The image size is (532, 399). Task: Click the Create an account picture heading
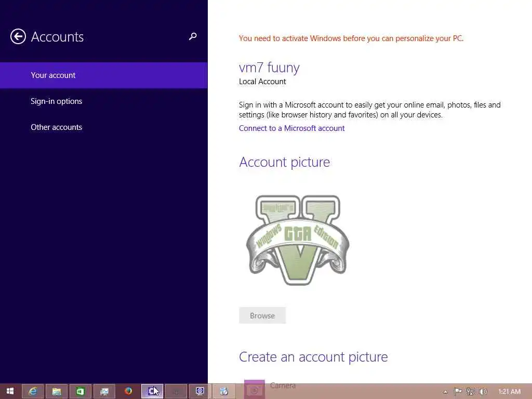(313, 357)
